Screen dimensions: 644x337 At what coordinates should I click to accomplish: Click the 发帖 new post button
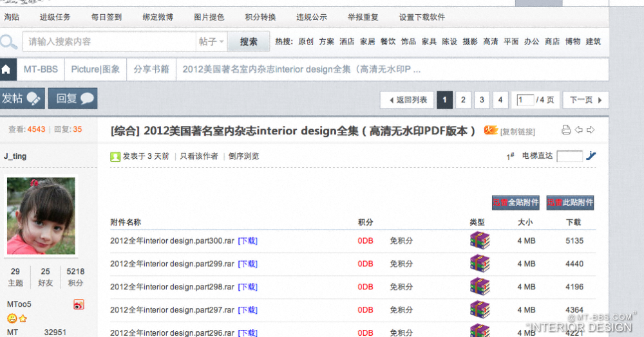tap(22, 98)
